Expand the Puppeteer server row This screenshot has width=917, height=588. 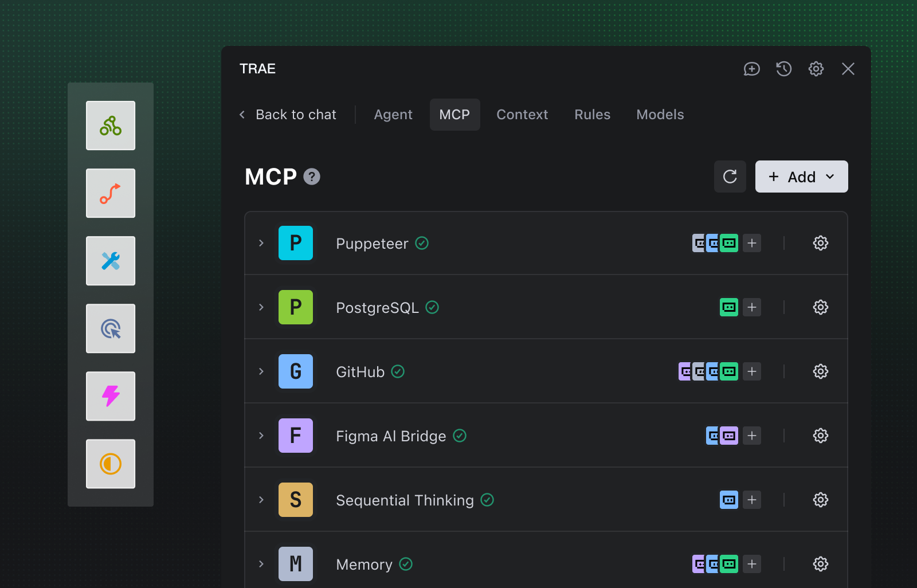coord(261,243)
